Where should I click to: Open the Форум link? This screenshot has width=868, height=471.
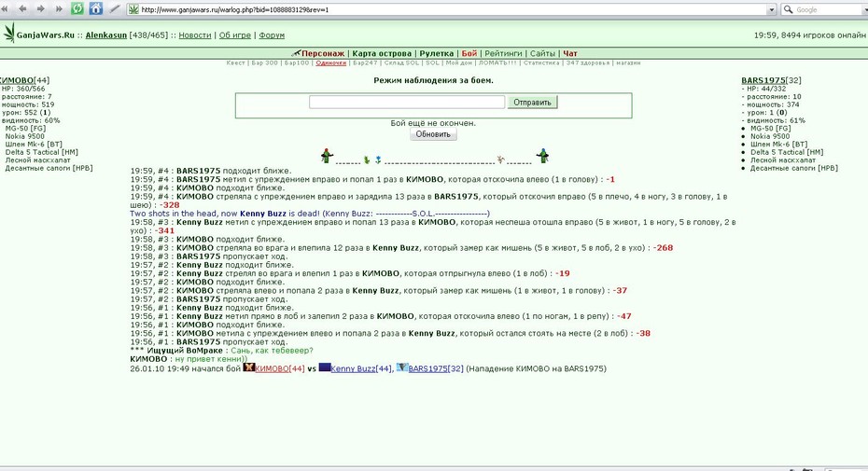(272, 35)
